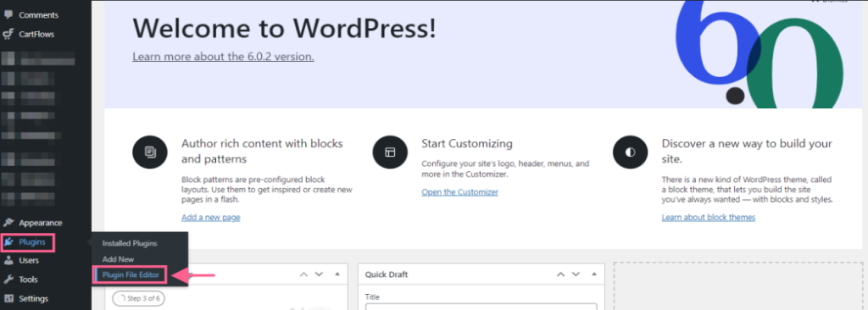Collapse the Quick Draft panel toggle
This screenshot has height=310, width=868.
(x=594, y=274)
